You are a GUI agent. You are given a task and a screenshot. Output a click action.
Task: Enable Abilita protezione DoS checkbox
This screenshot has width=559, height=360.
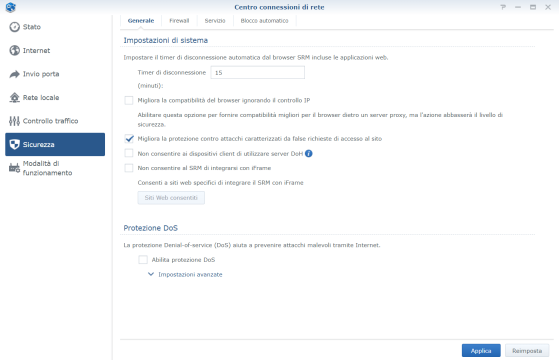click(x=143, y=260)
